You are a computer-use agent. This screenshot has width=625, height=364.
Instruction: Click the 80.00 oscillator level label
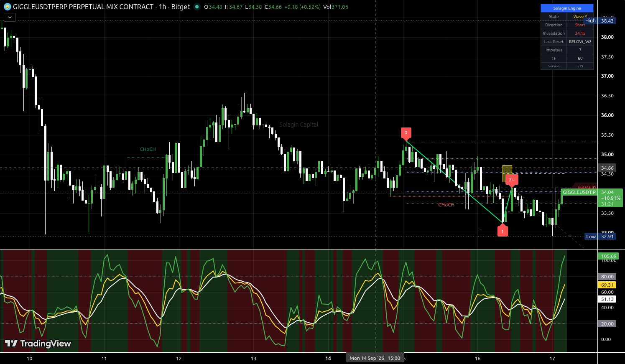pos(607,277)
